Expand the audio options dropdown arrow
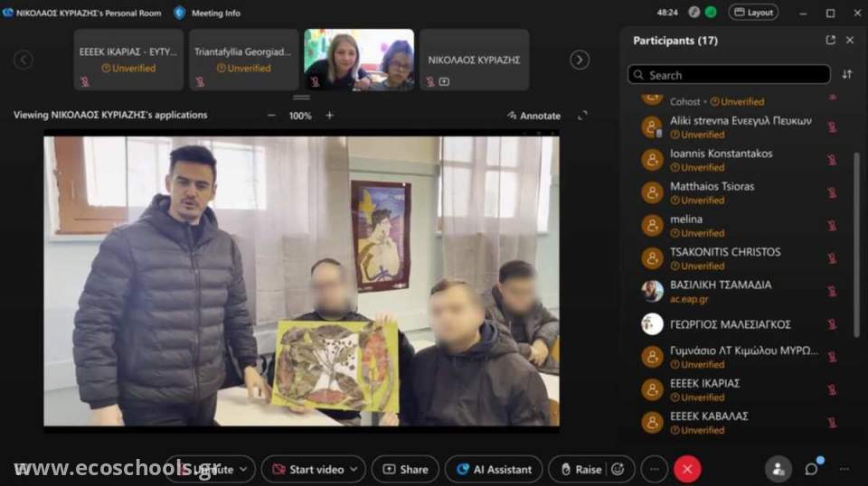This screenshot has height=486, width=868. (241, 469)
